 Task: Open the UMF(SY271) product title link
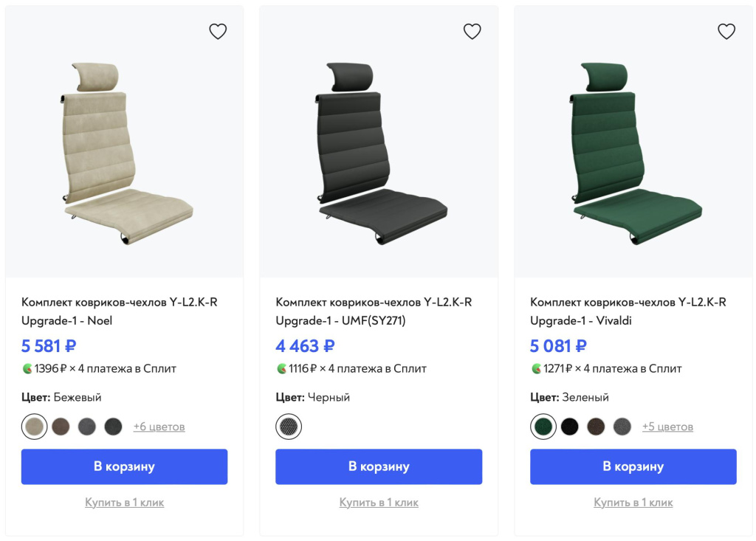(374, 311)
